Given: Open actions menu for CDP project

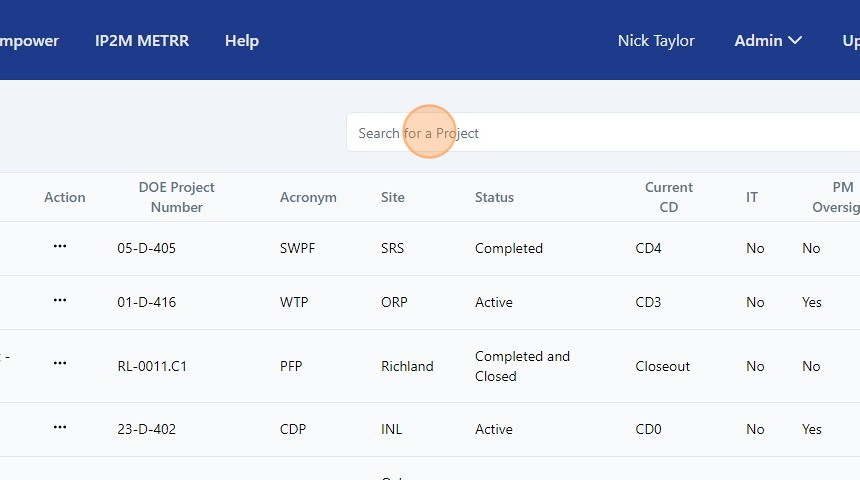Looking at the screenshot, I should [60, 428].
